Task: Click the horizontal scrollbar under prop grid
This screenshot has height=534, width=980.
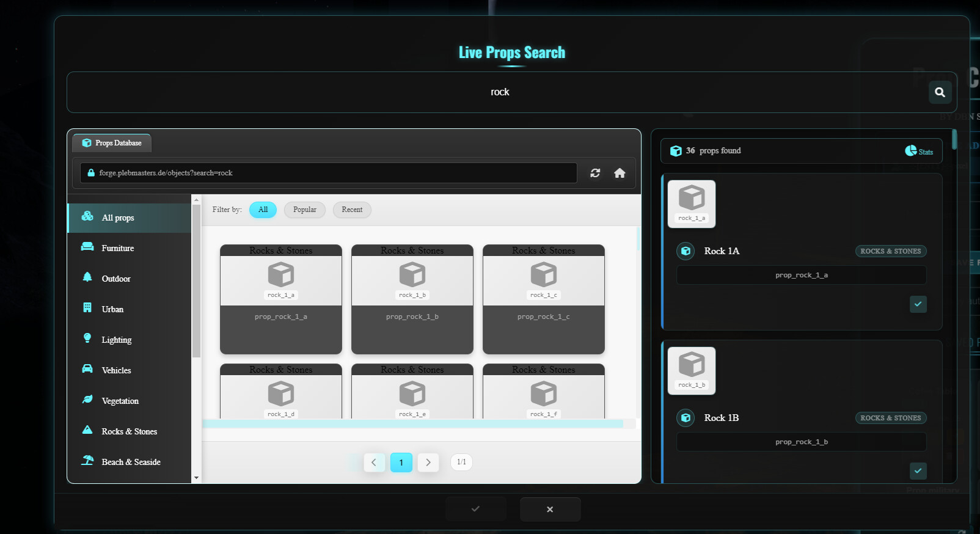Action: tap(412, 423)
